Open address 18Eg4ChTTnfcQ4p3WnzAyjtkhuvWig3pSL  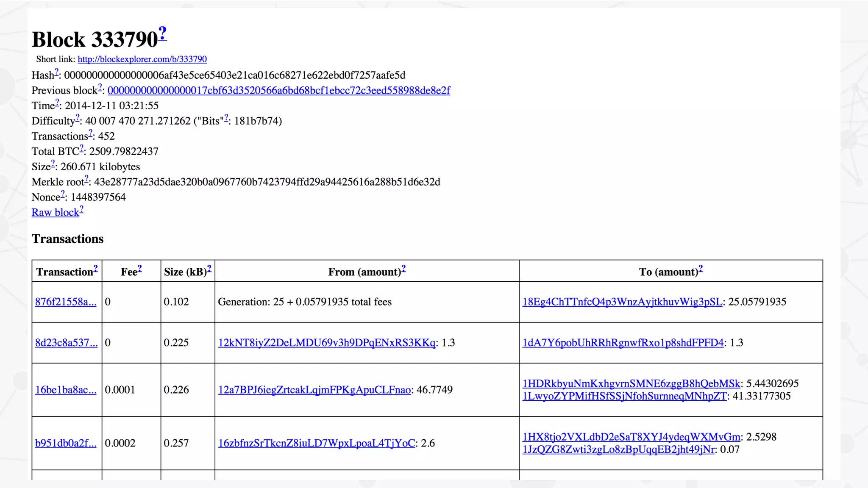[x=622, y=302]
